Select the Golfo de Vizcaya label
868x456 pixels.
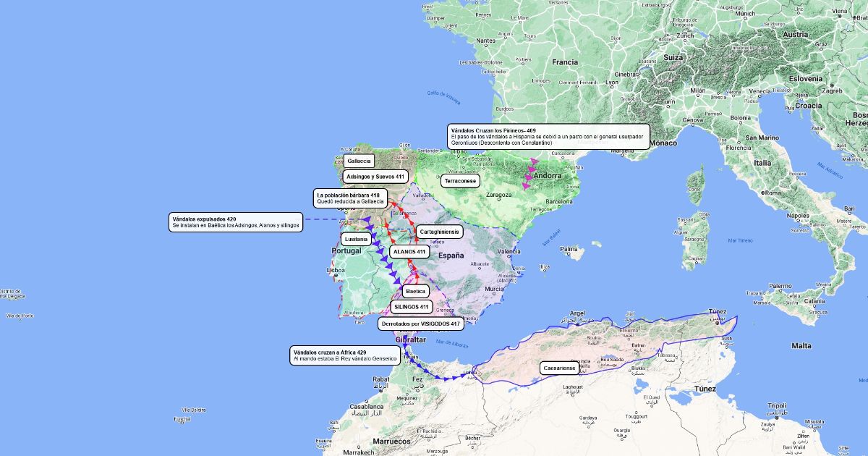(x=443, y=98)
